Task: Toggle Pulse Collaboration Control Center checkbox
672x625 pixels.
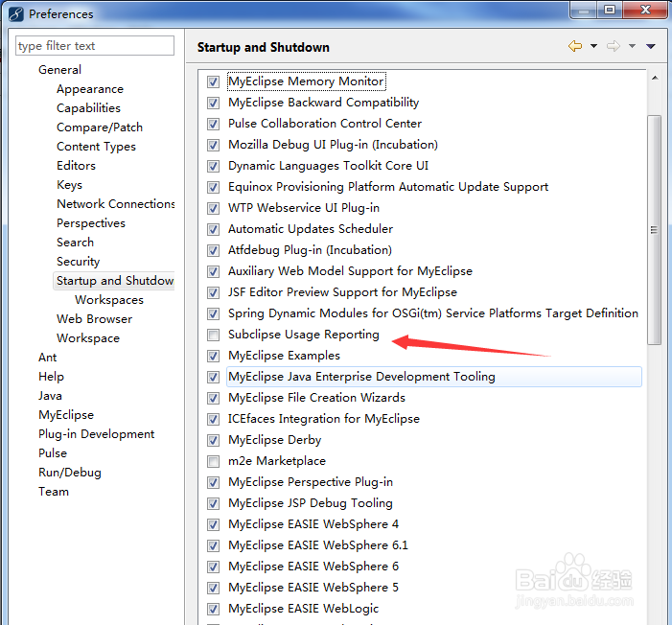Action: [213, 124]
